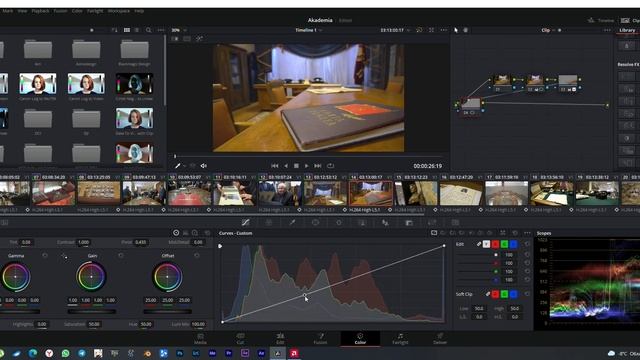Open the Timeline 1 name dropdown

309,30
